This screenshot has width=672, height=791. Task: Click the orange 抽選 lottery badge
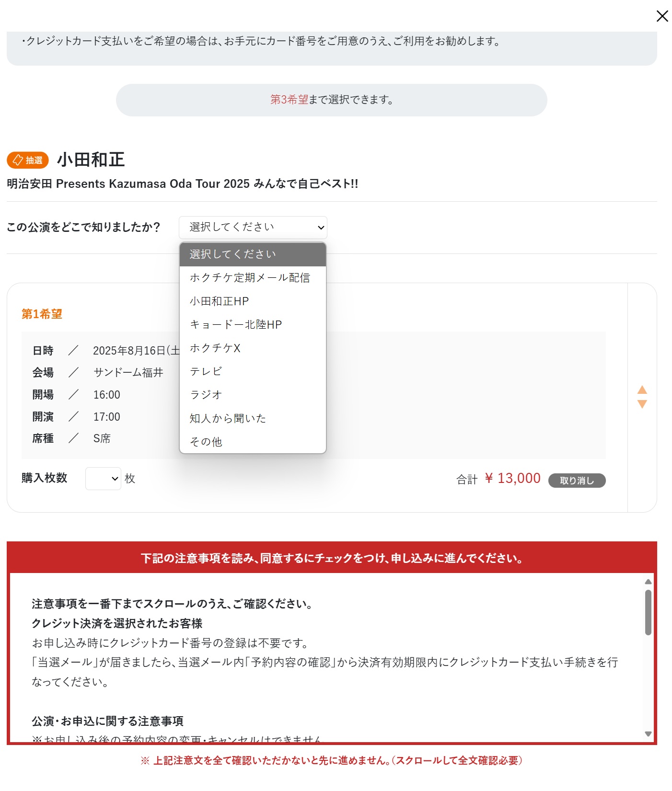click(28, 160)
